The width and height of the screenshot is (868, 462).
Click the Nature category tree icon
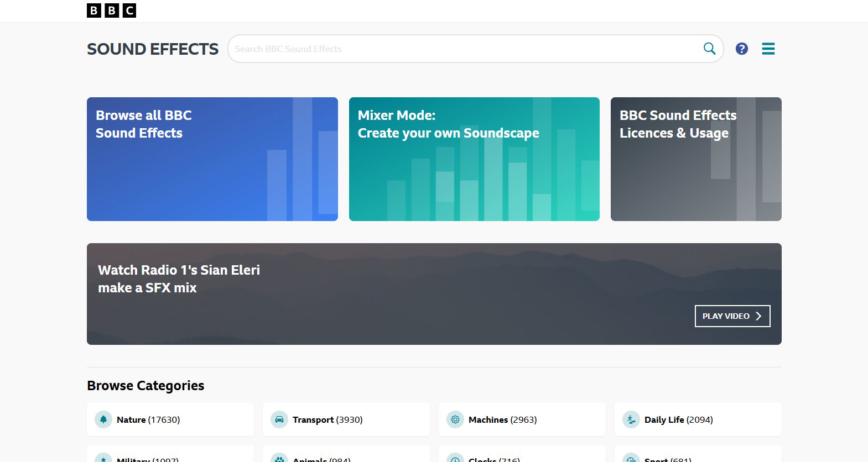[x=103, y=419]
